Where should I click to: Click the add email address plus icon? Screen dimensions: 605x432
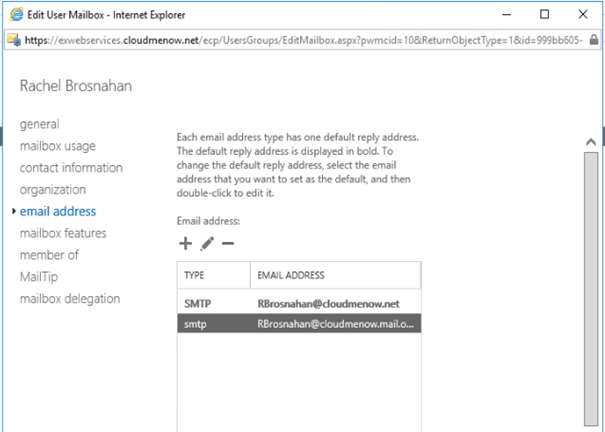tap(185, 243)
